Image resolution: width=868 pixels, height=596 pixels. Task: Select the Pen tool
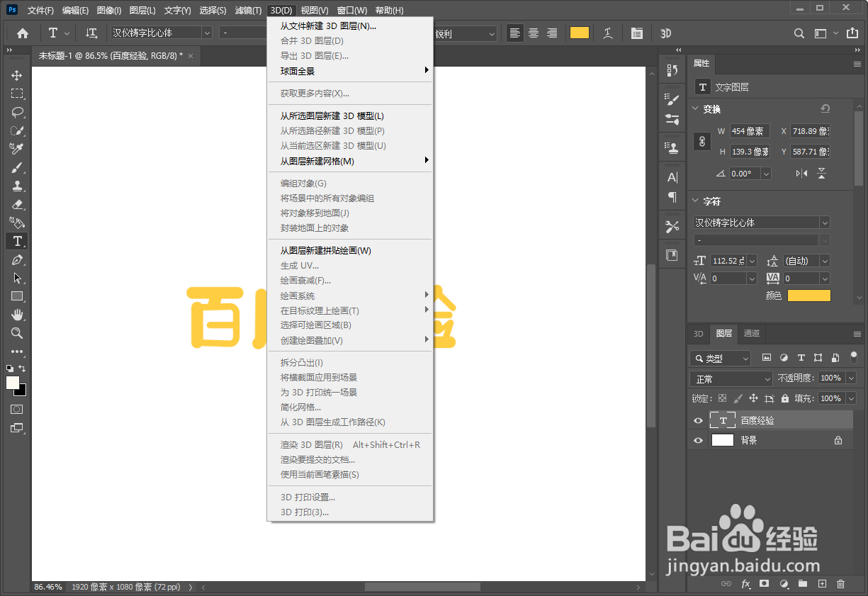click(17, 259)
